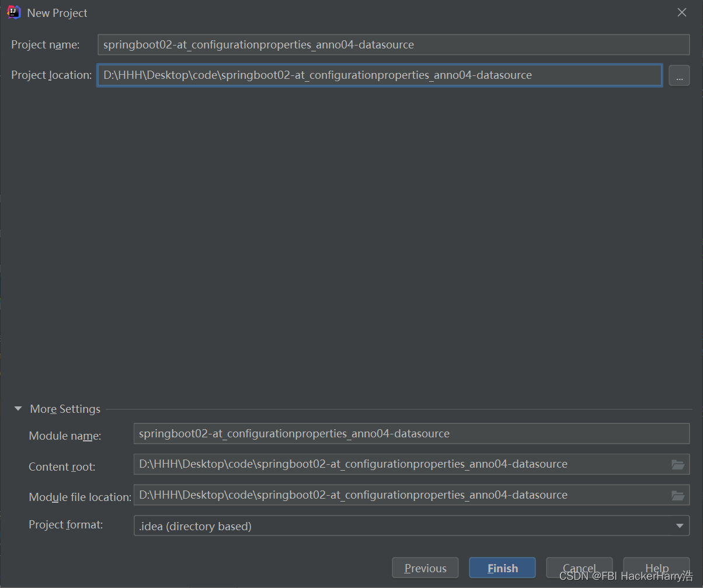Image resolution: width=703 pixels, height=588 pixels.
Task: Click the Finish button
Action: coord(502,568)
